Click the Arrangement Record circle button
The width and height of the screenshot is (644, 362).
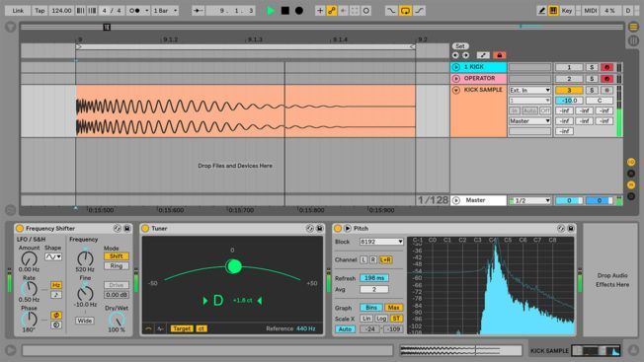pyautogui.click(x=299, y=11)
